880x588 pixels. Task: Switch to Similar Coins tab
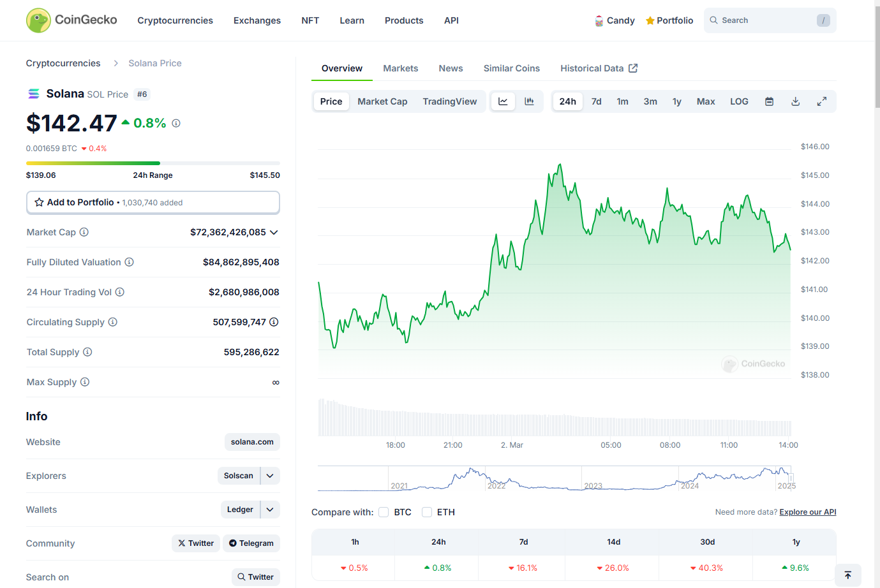click(512, 68)
